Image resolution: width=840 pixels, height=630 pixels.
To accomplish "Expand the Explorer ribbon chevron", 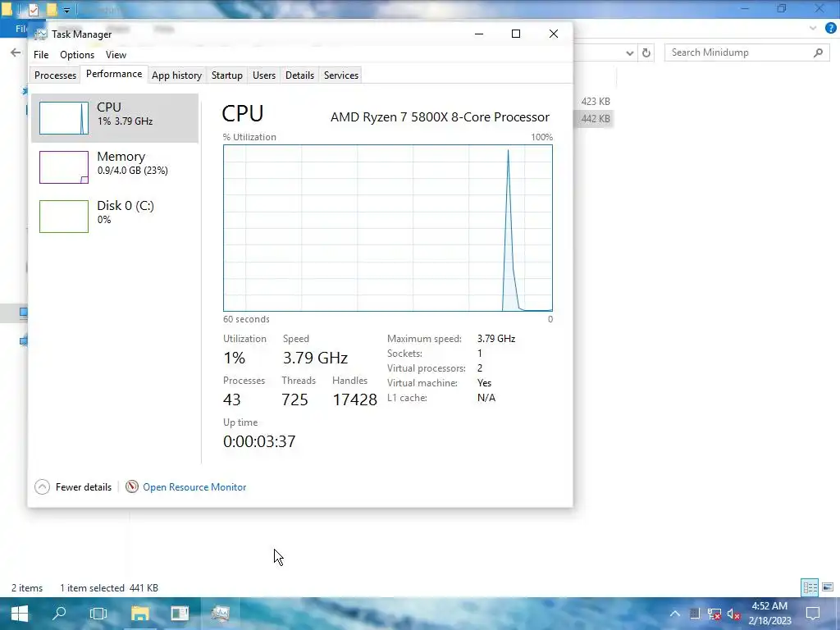I will (x=813, y=29).
